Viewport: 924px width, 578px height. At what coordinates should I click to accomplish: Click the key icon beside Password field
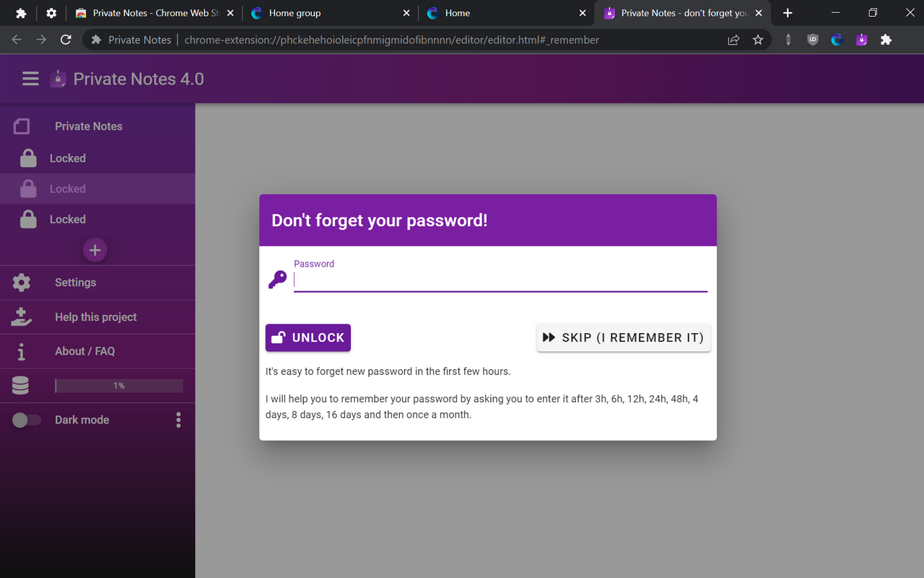coord(277,280)
